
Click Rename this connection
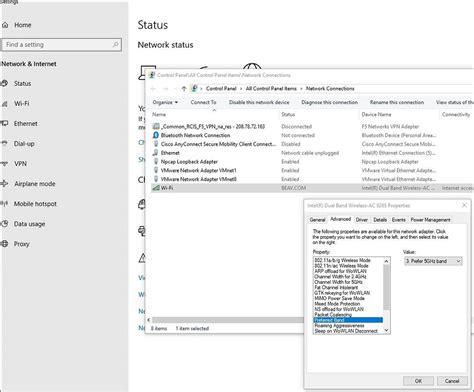[397, 102]
